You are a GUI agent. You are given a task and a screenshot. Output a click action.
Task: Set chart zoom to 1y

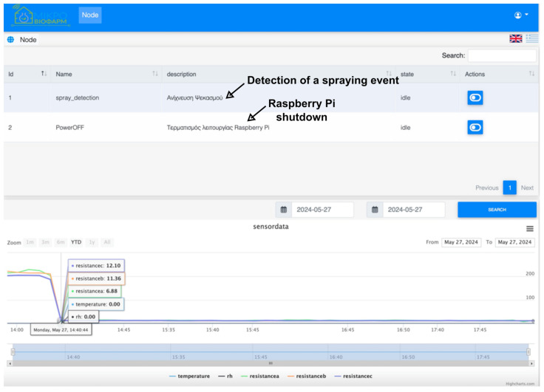[92, 242]
